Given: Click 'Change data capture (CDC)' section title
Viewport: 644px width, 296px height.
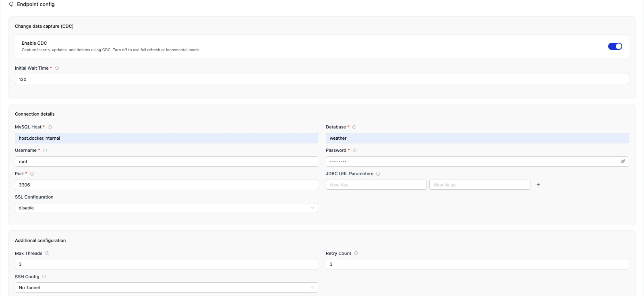Looking at the screenshot, I should point(44,26).
